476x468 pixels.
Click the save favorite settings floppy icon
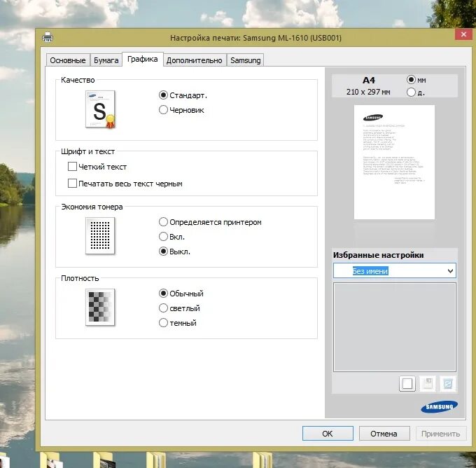click(428, 383)
